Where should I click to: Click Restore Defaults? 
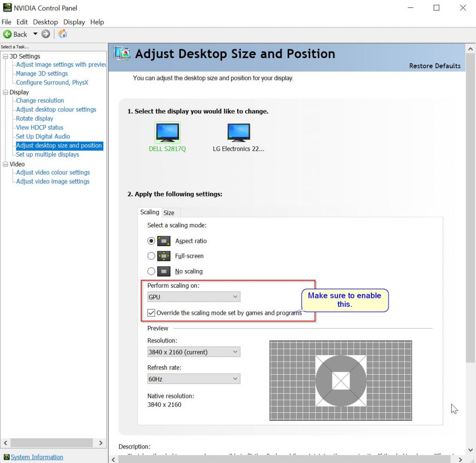click(435, 66)
